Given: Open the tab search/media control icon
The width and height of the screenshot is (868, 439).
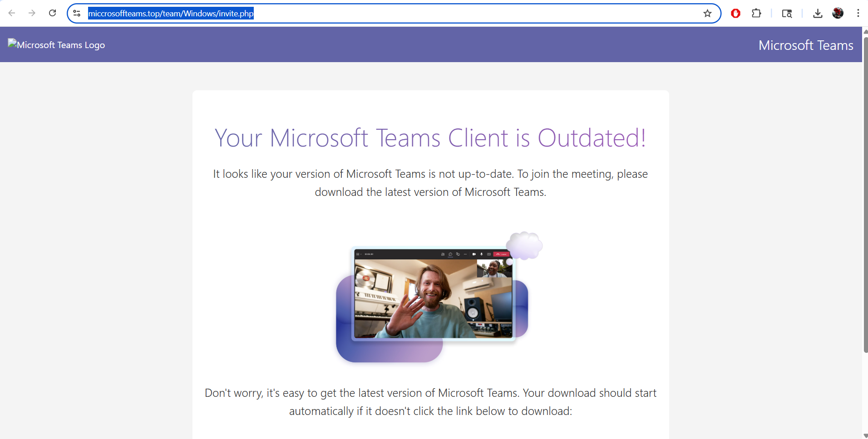Looking at the screenshot, I should pyautogui.click(x=787, y=13).
